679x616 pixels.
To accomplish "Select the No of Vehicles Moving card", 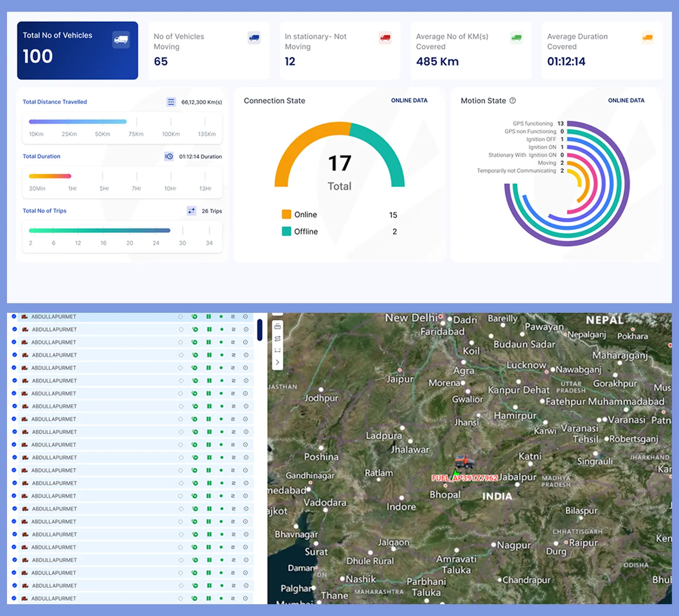I will click(x=209, y=50).
